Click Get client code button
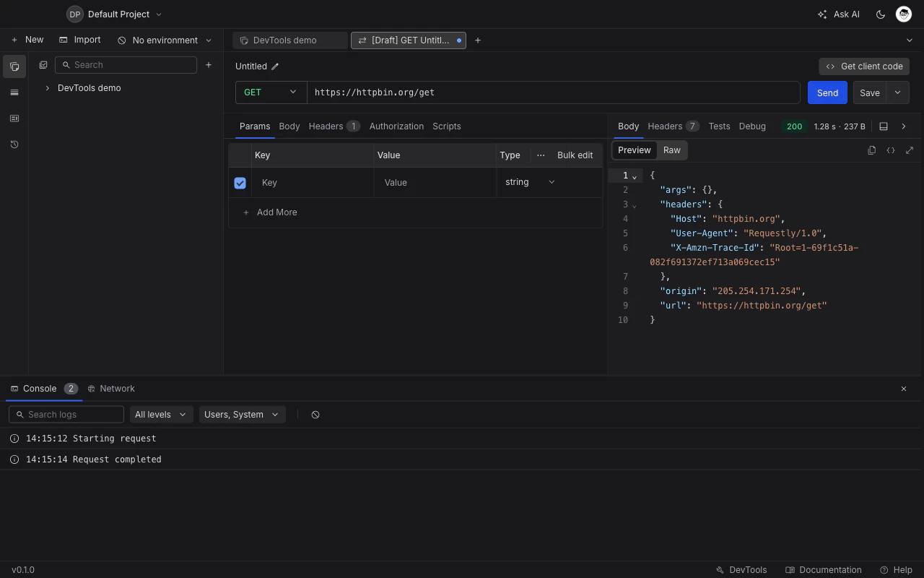This screenshot has width=924, height=578. click(864, 66)
